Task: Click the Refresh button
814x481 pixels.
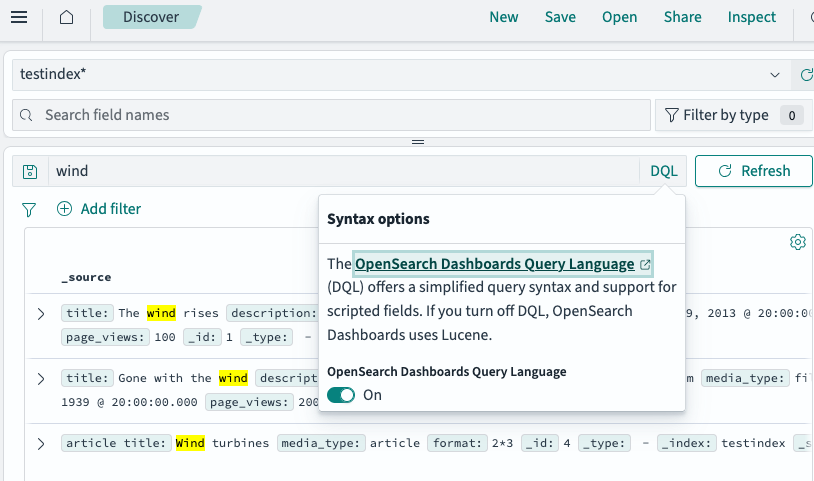Action: [754, 171]
